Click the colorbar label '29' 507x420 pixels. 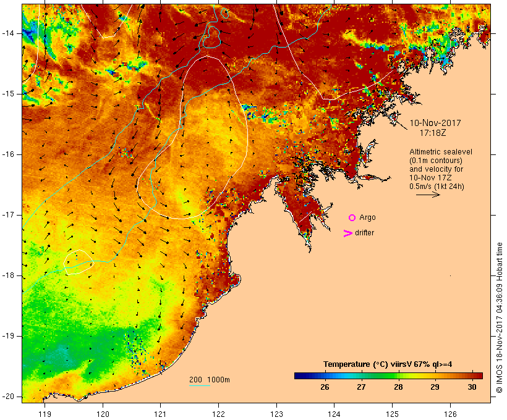pyautogui.click(x=435, y=387)
